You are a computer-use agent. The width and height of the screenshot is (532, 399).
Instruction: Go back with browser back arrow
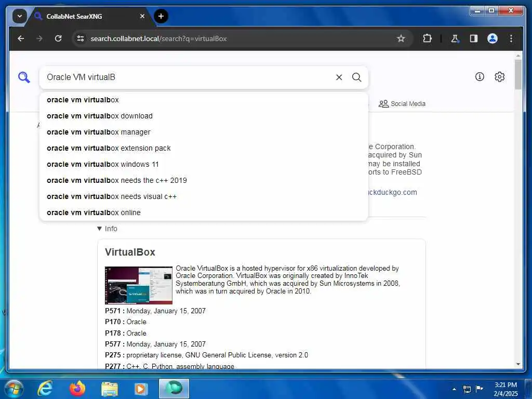pyautogui.click(x=21, y=38)
